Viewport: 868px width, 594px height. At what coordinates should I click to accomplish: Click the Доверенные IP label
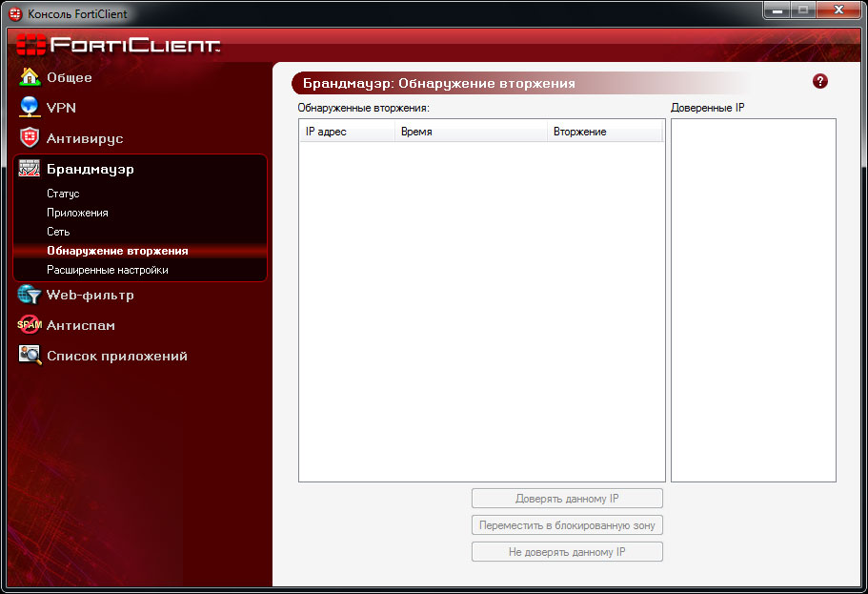708,108
